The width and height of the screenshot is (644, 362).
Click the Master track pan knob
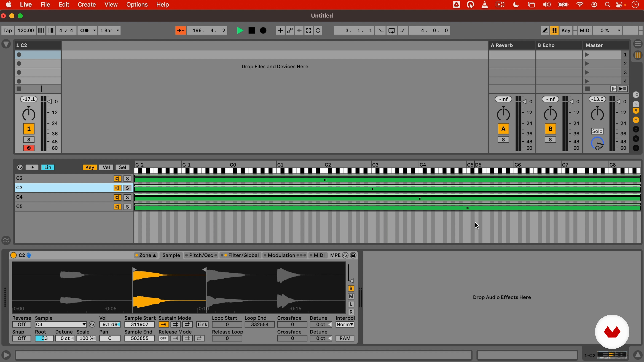(x=597, y=114)
